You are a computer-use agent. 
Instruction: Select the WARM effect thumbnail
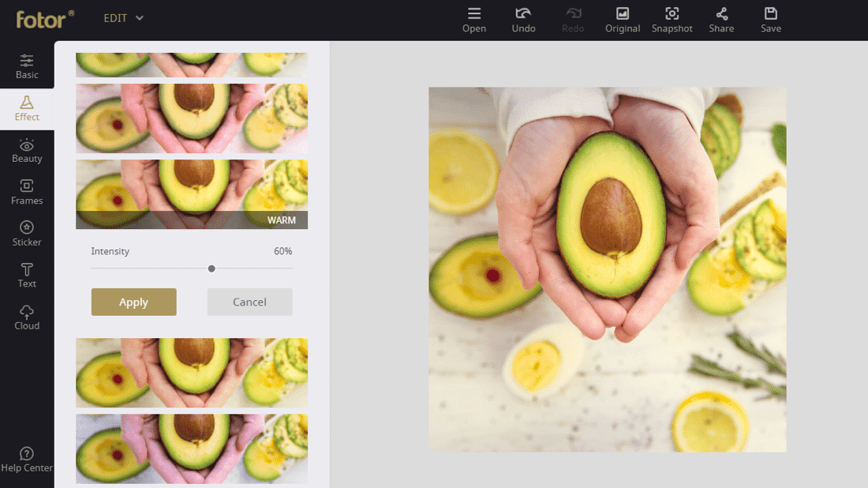tap(192, 194)
